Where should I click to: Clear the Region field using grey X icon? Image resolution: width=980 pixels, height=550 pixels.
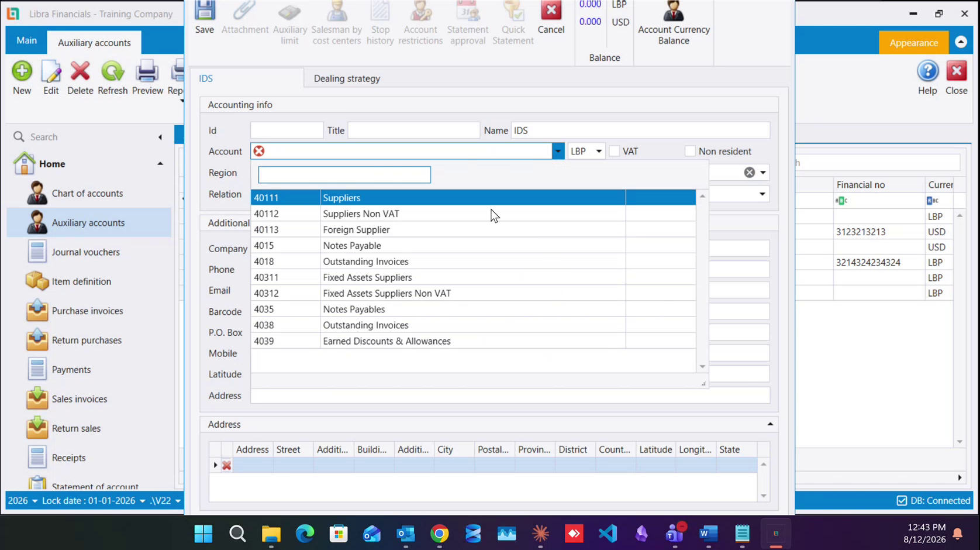coord(749,173)
